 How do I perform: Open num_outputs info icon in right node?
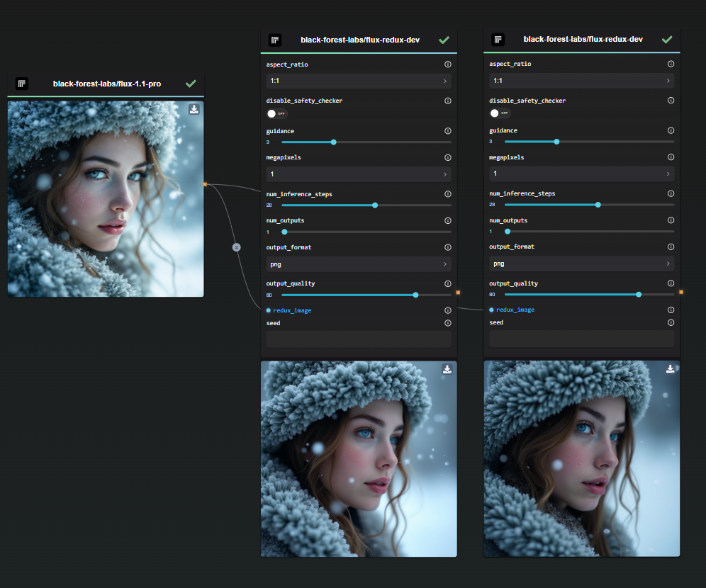(671, 220)
